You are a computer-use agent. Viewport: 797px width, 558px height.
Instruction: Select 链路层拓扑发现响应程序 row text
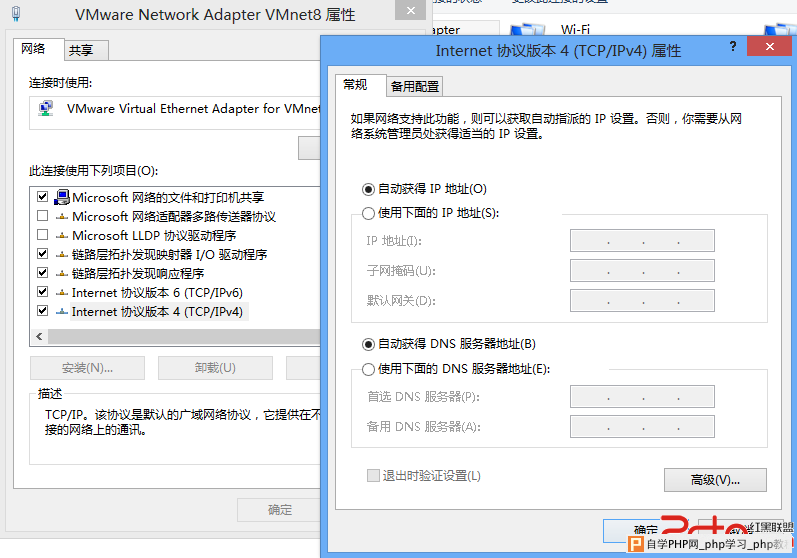click(x=138, y=273)
